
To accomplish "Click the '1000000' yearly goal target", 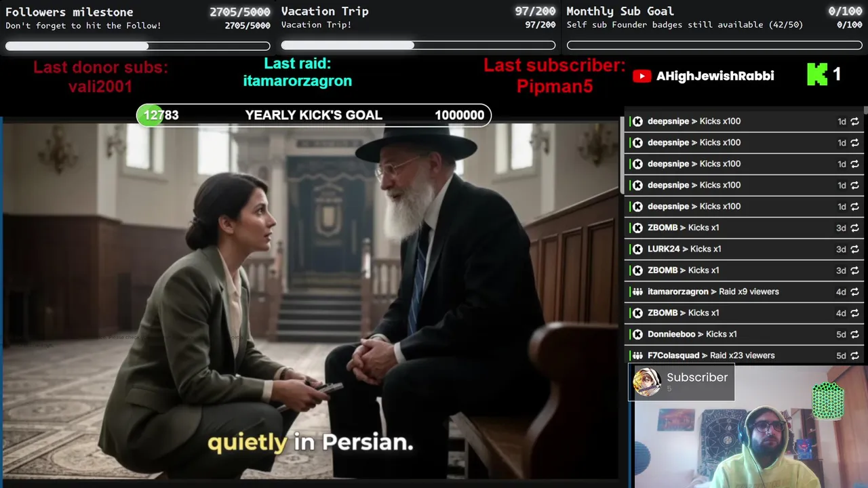I will click(460, 115).
